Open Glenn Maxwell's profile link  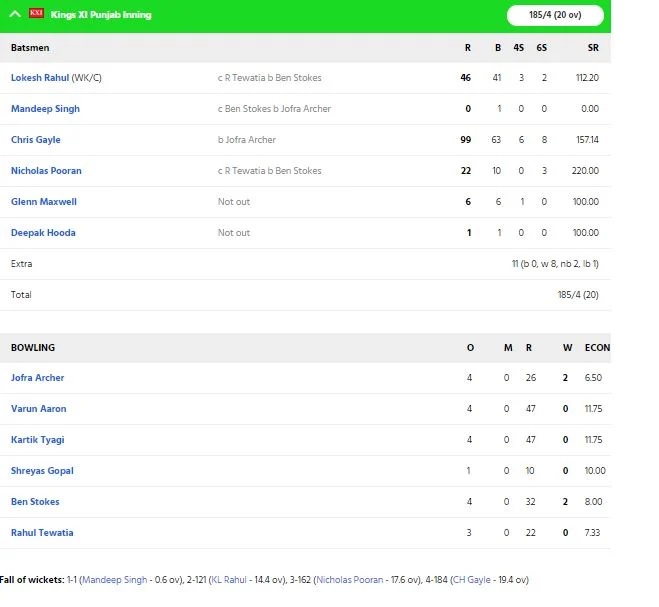[44, 202]
